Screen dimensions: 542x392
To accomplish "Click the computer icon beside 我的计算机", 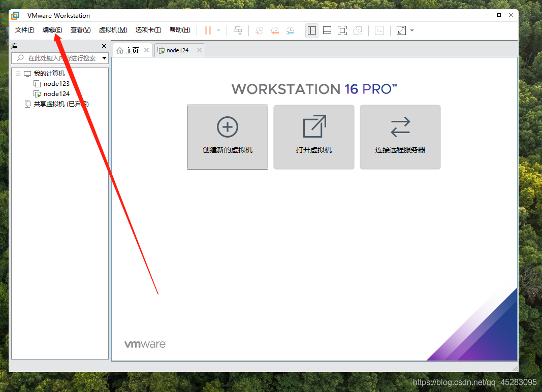I will click(x=27, y=74).
